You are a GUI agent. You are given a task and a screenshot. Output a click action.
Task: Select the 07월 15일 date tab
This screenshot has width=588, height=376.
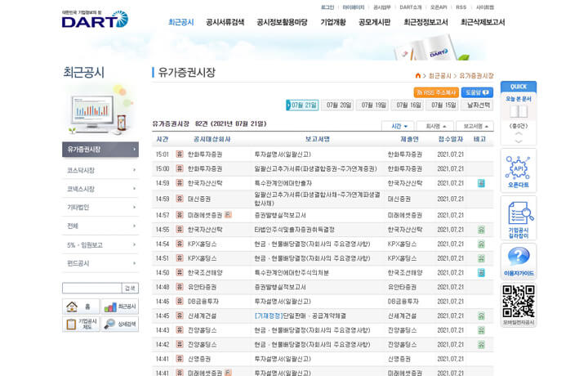pos(443,105)
